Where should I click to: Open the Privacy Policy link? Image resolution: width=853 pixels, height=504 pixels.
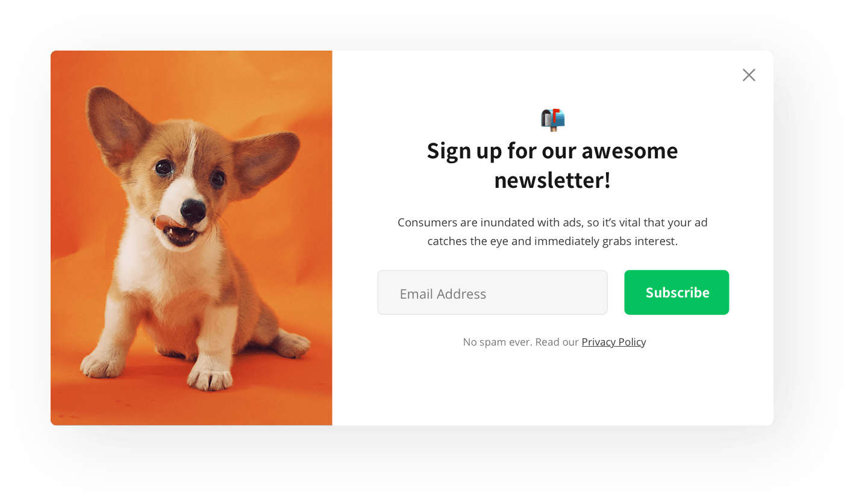(x=613, y=342)
